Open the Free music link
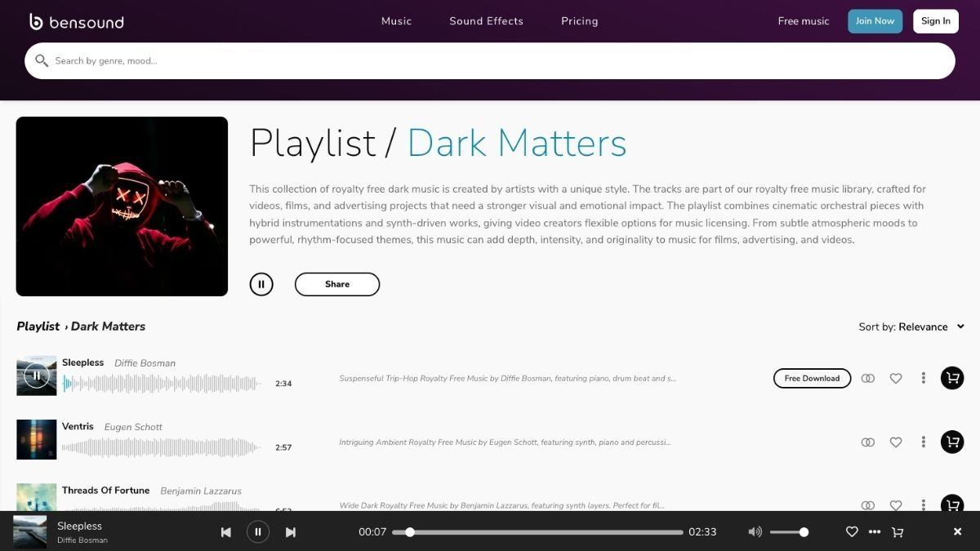The image size is (980, 551). [x=804, y=21]
